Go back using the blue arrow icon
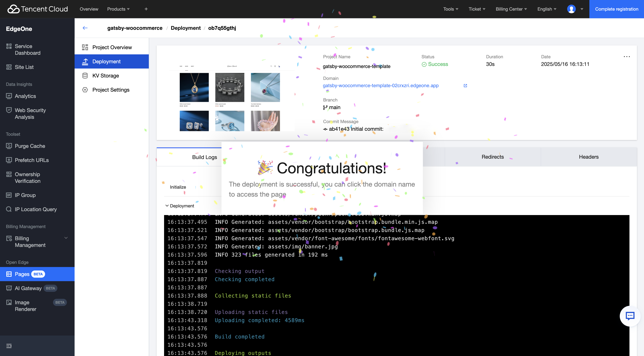Screen dimensions: 644x356 click(85, 28)
